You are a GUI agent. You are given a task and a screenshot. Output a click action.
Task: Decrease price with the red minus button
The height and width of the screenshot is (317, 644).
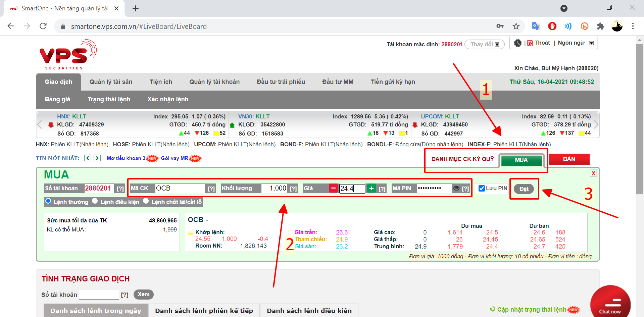click(333, 188)
